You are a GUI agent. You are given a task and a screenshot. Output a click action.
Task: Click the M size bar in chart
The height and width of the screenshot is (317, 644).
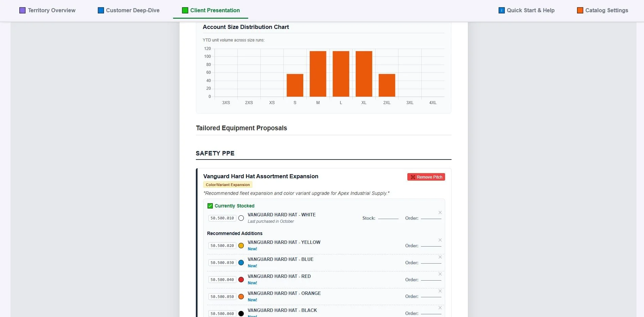[318, 74]
